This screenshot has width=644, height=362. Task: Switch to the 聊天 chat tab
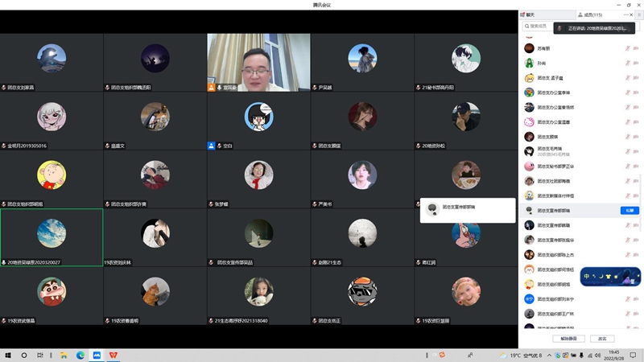click(528, 14)
